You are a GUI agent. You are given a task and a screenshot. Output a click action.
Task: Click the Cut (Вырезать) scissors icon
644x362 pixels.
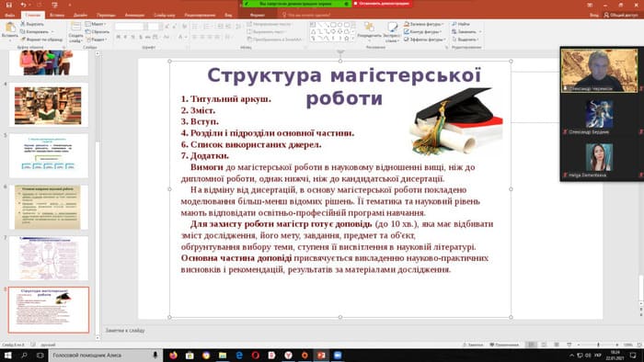click(23, 24)
